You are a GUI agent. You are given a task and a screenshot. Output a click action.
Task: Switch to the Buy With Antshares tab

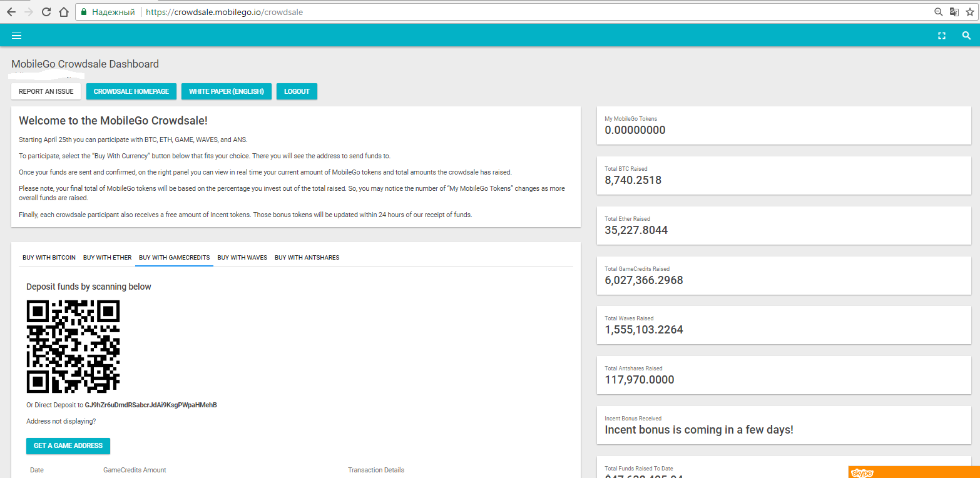click(x=307, y=257)
